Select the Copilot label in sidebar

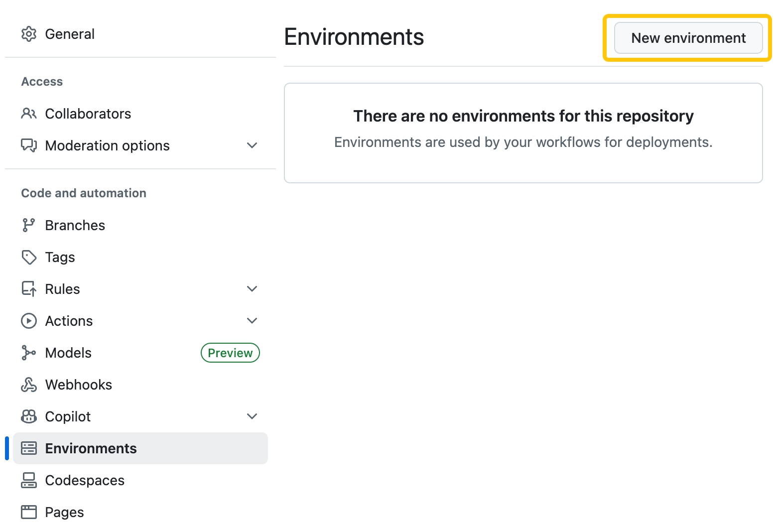coord(68,416)
